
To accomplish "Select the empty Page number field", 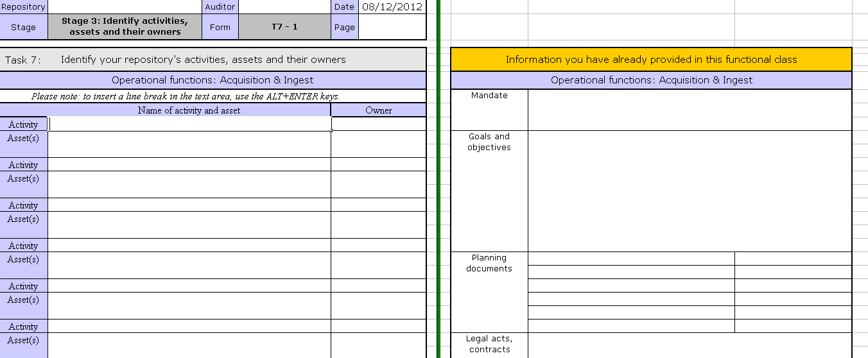I will click(392, 27).
